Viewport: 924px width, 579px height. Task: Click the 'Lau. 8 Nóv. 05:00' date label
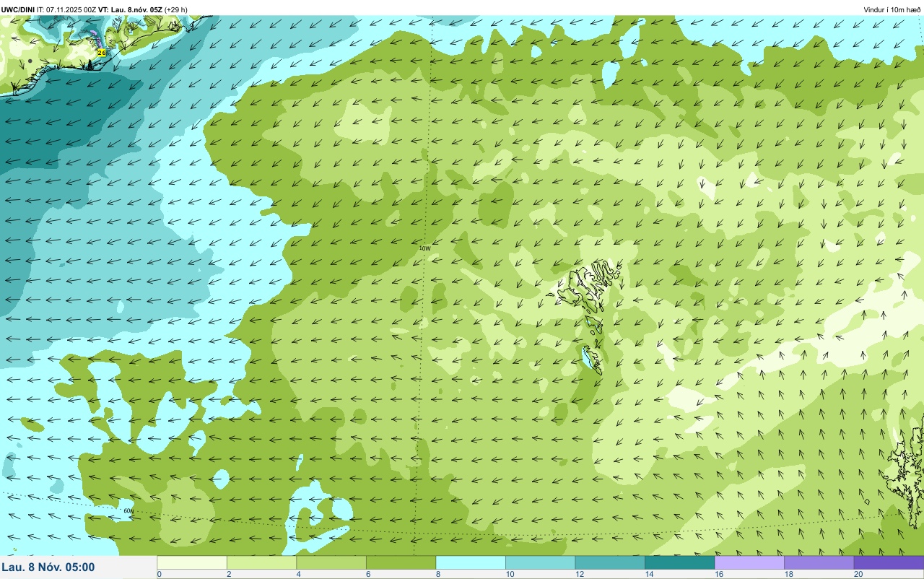48,567
